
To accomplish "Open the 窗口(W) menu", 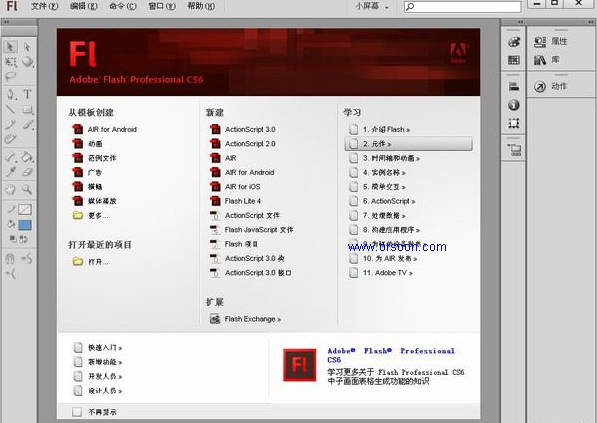I will 162,6.
